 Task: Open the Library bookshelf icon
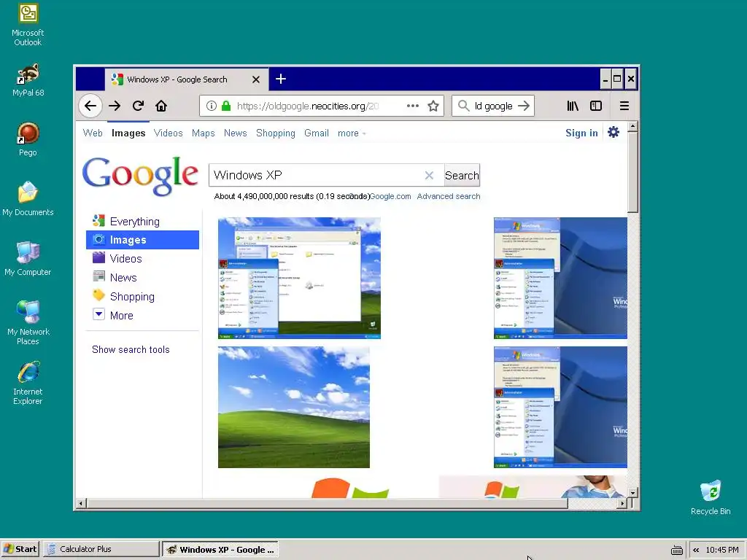tap(573, 106)
